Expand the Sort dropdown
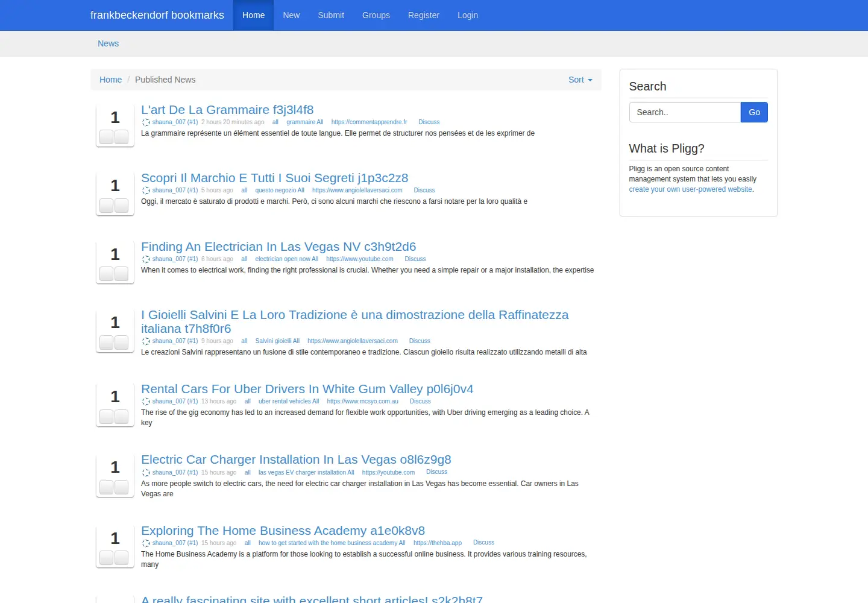 [580, 80]
